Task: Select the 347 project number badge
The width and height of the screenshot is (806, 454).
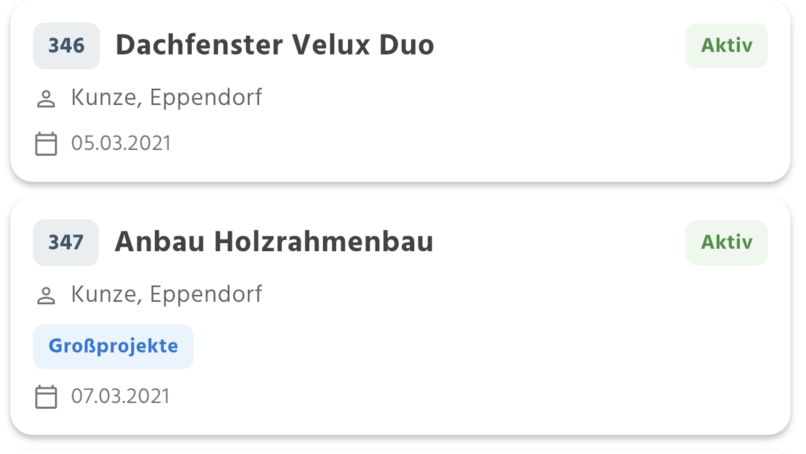Action: pos(66,243)
